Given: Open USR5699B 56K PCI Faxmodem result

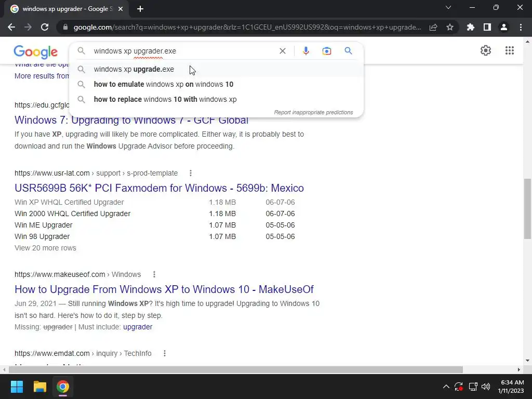Looking at the screenshot, I should (x=159, y=188).
